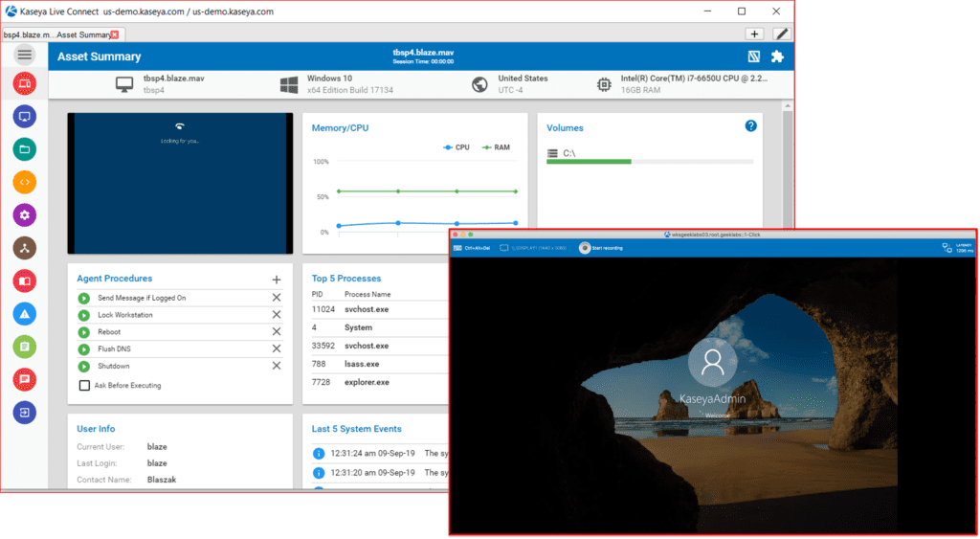Toggle the CPU series in chart legend
The height and width of the screenshot is (539, 980).
click(456, 147)
